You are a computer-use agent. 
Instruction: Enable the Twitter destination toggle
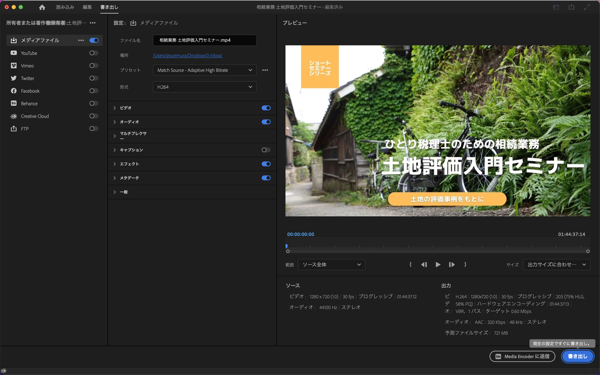point(94,78)
